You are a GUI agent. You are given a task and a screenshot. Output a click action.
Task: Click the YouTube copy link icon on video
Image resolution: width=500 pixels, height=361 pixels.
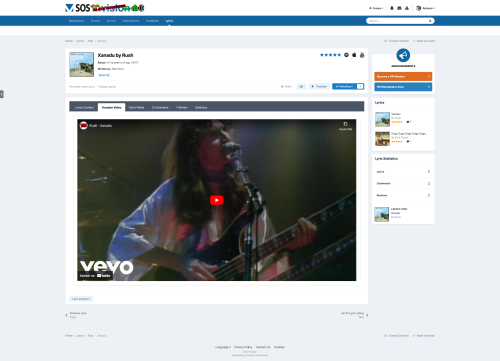[345, 125]
